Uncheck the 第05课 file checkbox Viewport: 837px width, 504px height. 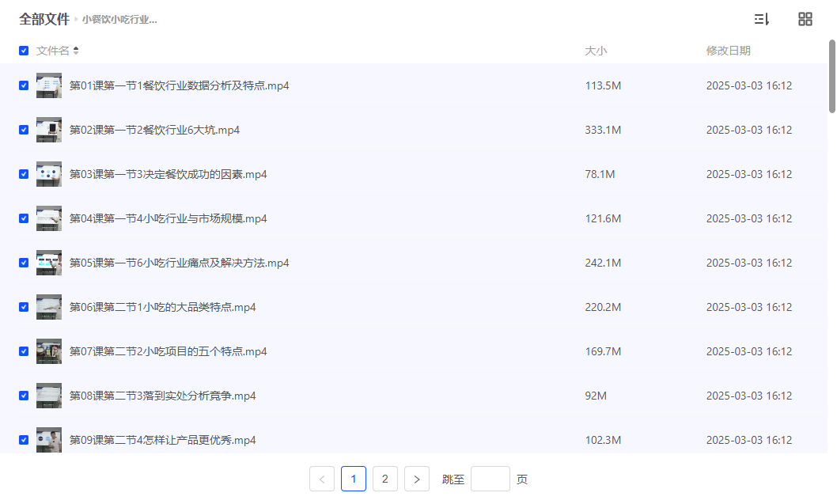click(23, 262)
